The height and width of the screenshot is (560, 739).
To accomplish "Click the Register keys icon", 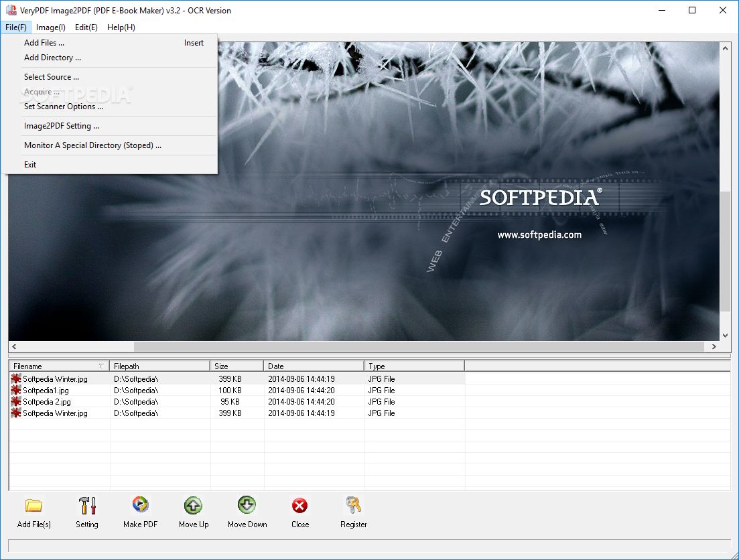I will point(354,505).
